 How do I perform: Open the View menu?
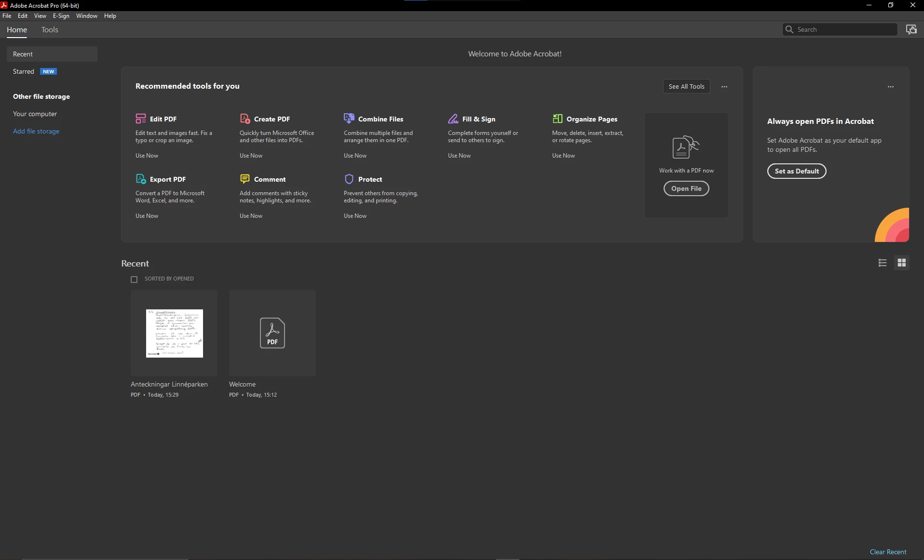[x=40, y=16]
